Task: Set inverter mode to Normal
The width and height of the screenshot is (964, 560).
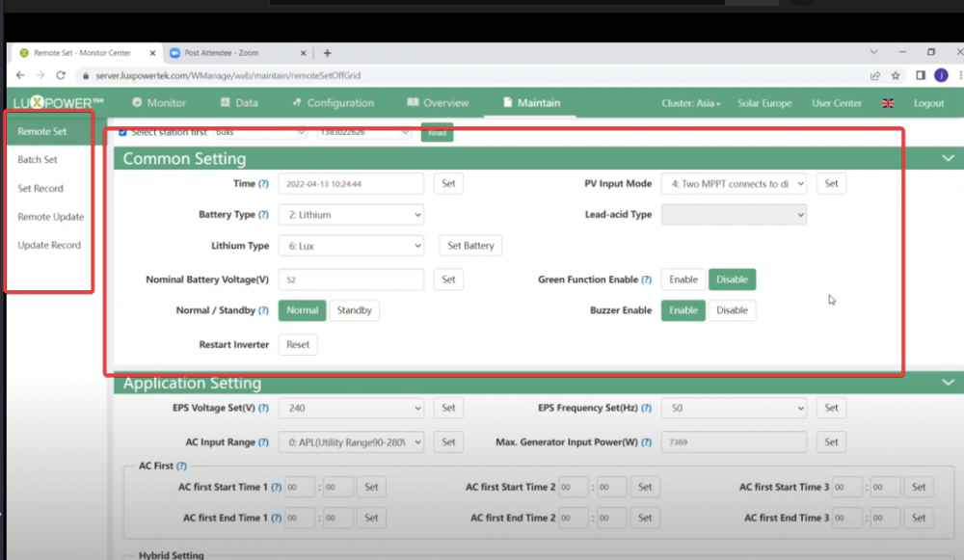Action: tap(302, 310)
